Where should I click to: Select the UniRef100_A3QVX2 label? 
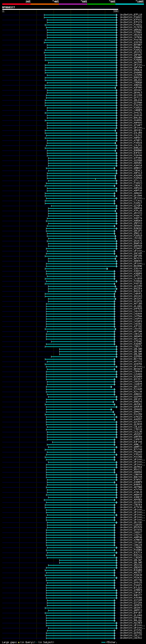131,271
